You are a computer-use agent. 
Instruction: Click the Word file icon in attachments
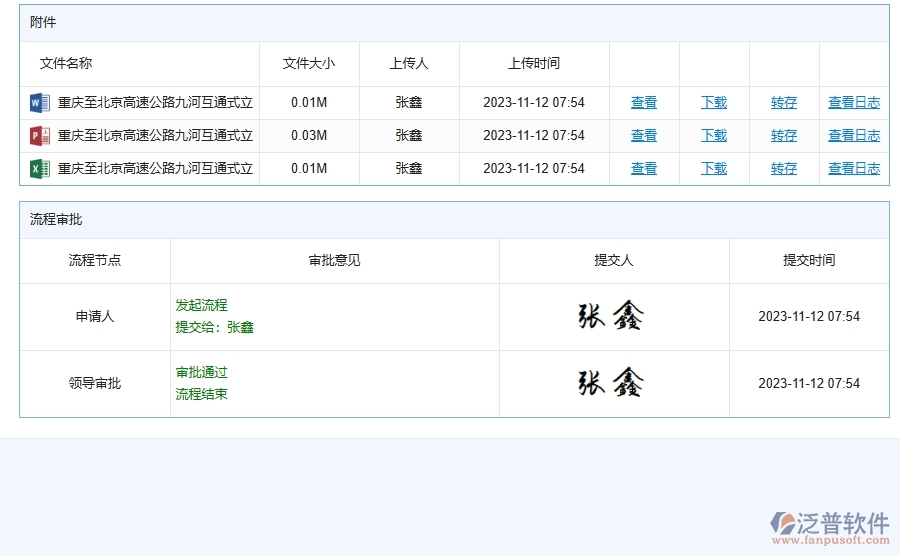pyautogui.click(x=40, y=103)
